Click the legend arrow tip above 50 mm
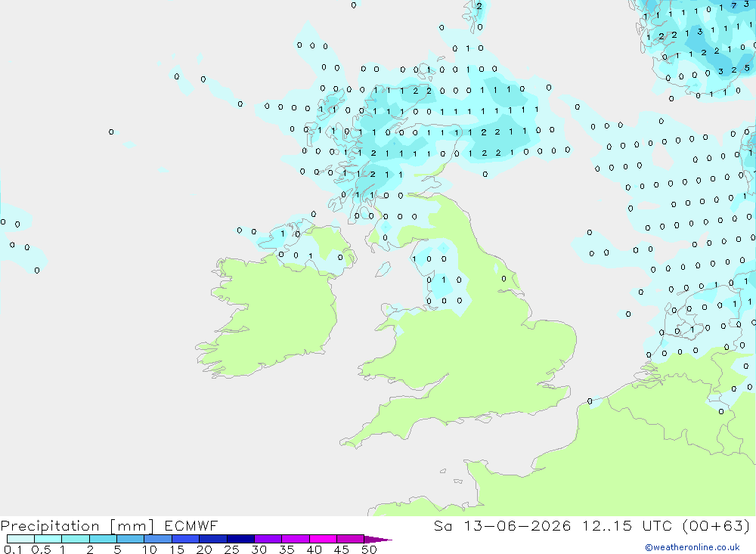The width and height of the screenshot is (756, 554). (x=378, y=539)
